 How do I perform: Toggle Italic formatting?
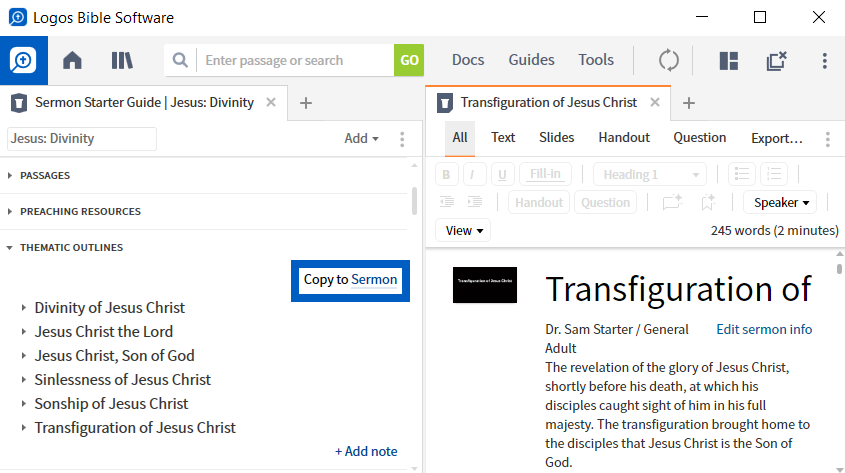click(x=474, y=174)
